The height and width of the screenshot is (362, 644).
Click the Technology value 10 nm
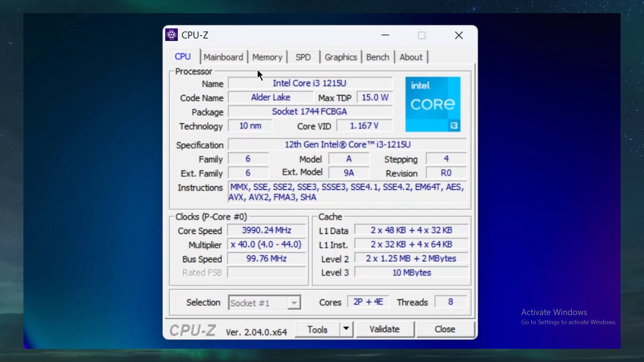pos(250,126)
